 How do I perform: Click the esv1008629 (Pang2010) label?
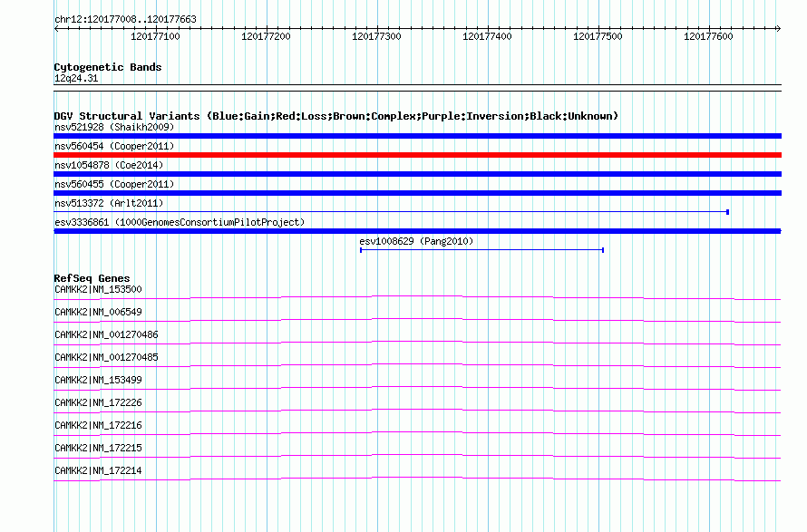(x=416, y=241)
